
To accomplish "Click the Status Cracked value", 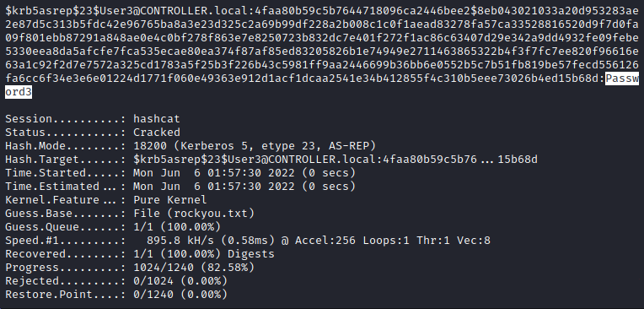I will click(x=157, y=133).
